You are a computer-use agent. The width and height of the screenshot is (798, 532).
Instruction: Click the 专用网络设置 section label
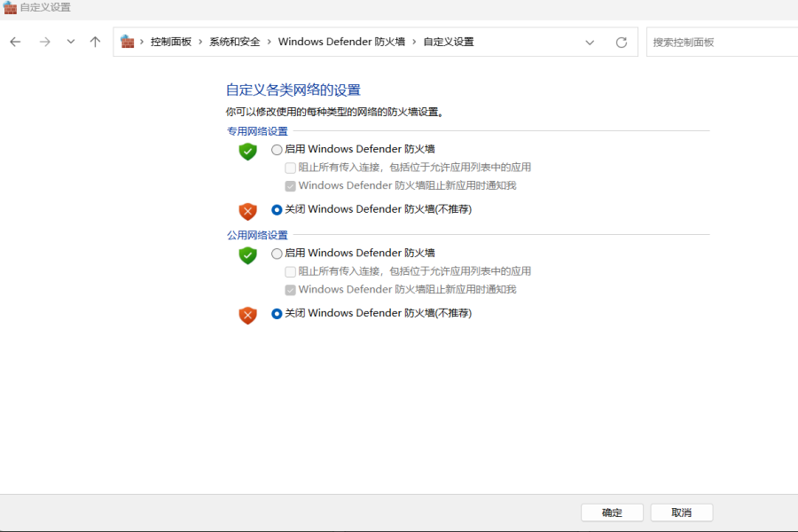click(x=257, y=131)
